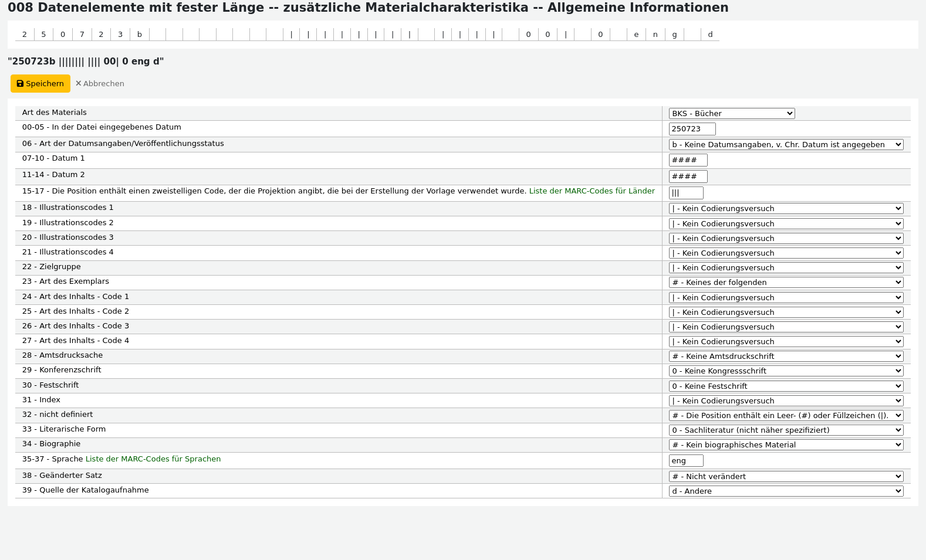Open Liste der MARC-Codes für Länder link
This screenshot has height=560, width=926.
click(x=592, y=191)
